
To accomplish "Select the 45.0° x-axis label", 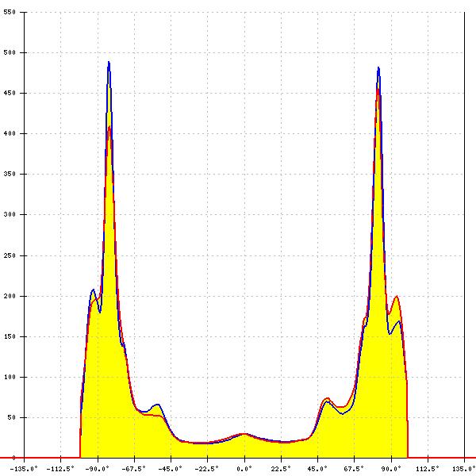I will [x=317, y=469].
